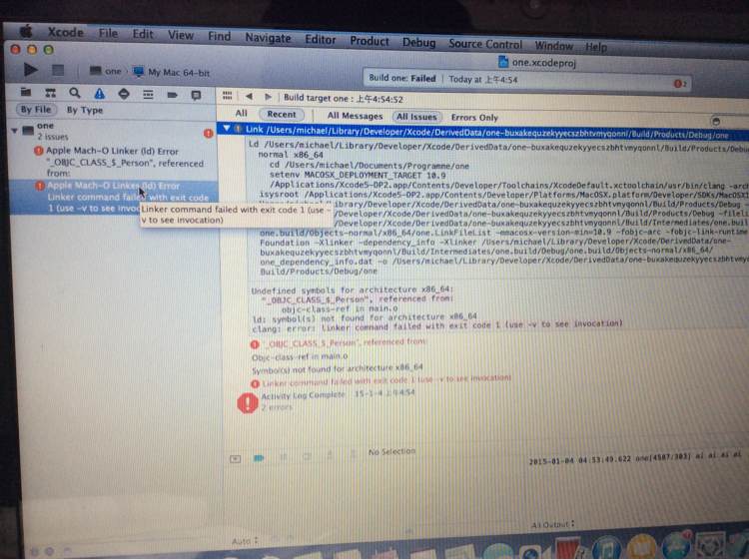Click the console output timestamp line
The width and height of the screenshot is (749, 560).
634,457
